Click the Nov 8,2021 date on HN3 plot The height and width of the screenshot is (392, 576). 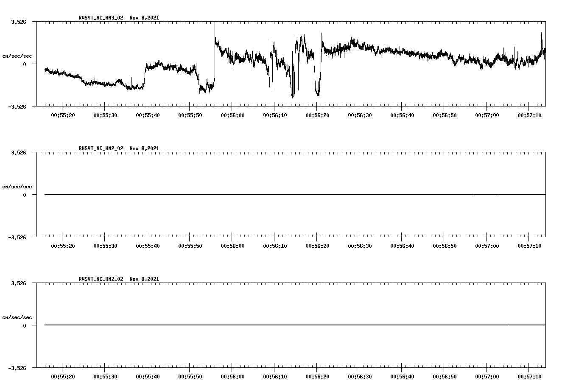point(145,18)
